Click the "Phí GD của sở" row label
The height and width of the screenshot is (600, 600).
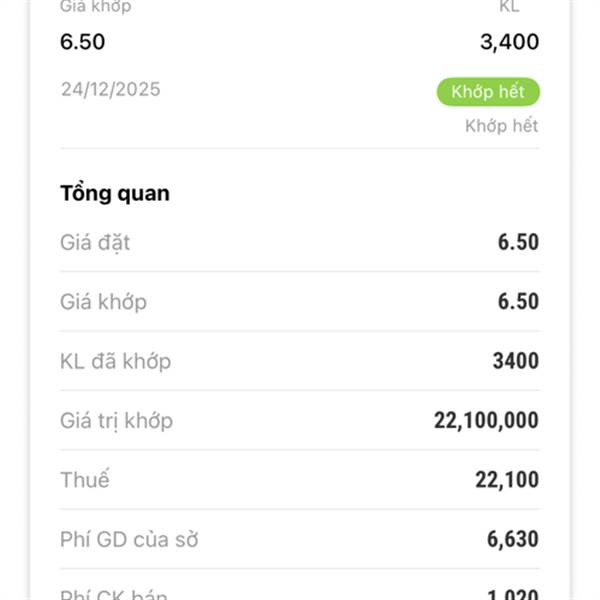point(129,540)
